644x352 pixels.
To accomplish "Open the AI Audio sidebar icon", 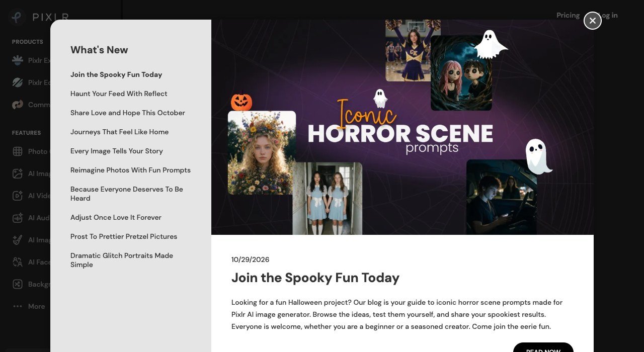I will point(18,218).
